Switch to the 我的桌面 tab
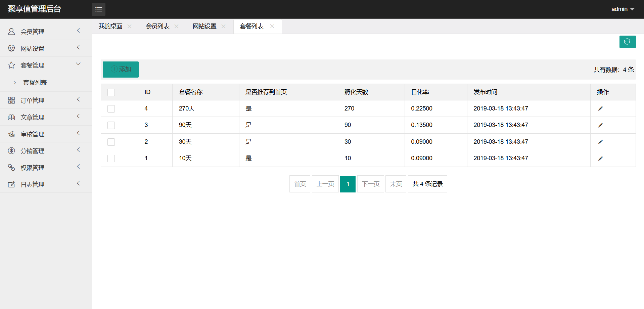The image size is (644, 309). (110, 26)
